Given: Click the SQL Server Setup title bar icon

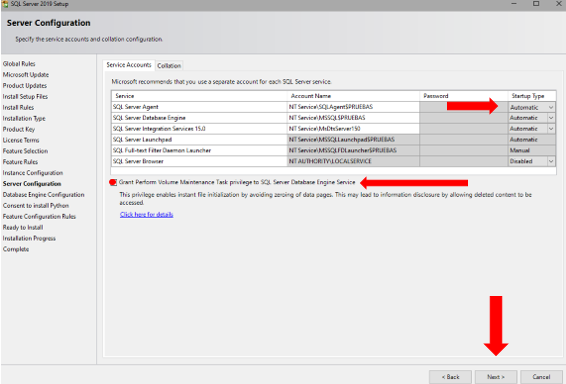Looking at the screenshot, I should pyautogui.click(x=5, y=4).
